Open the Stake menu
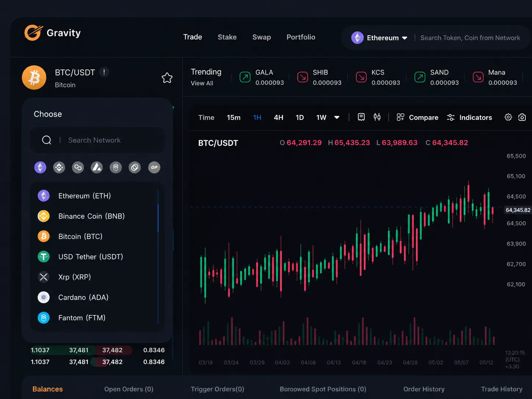 (227, 37)
